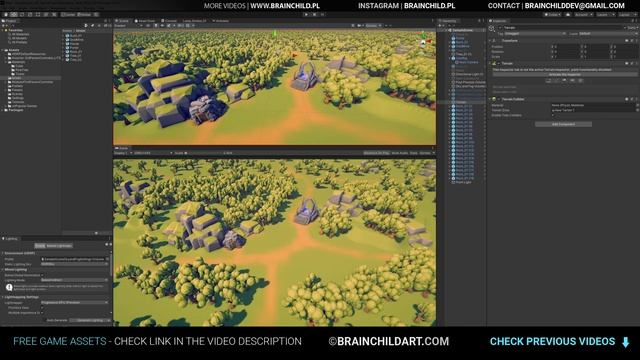Open the Layers dropdown
The width and height of the screenshot is (640, 360).
(605, 15)
